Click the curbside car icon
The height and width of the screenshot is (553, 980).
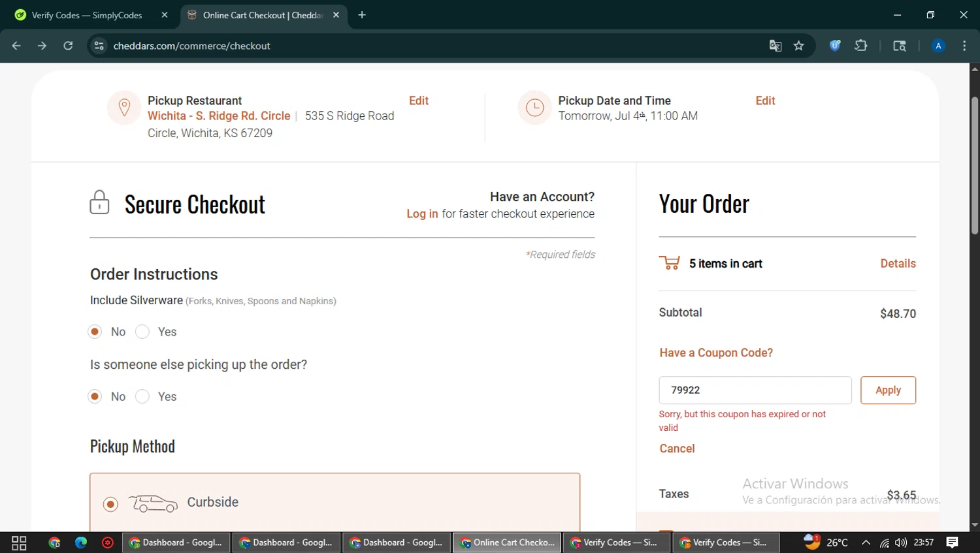[153, 503]
